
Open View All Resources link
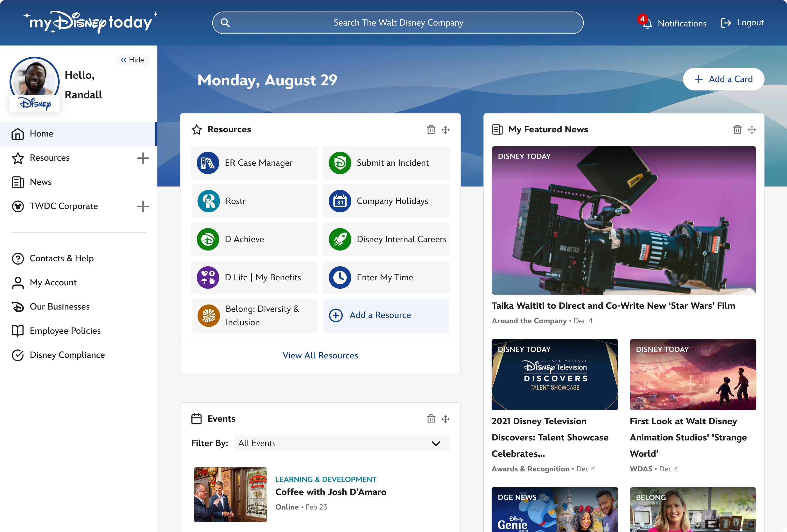click(320, 355)
